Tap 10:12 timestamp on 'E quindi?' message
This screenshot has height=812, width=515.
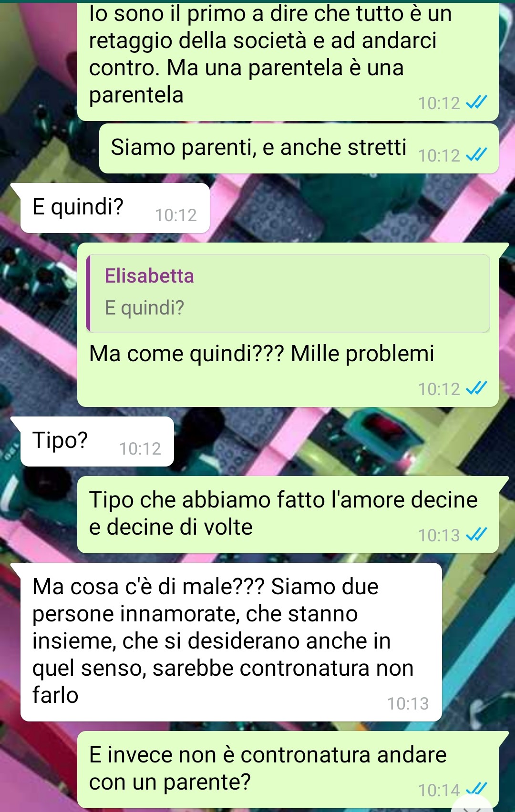click(176, 215)
